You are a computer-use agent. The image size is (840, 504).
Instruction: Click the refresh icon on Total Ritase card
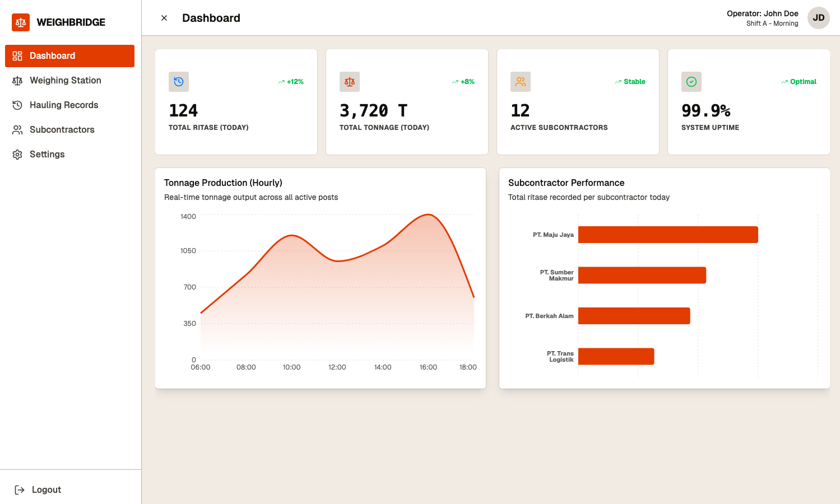(x=178, y=81)
